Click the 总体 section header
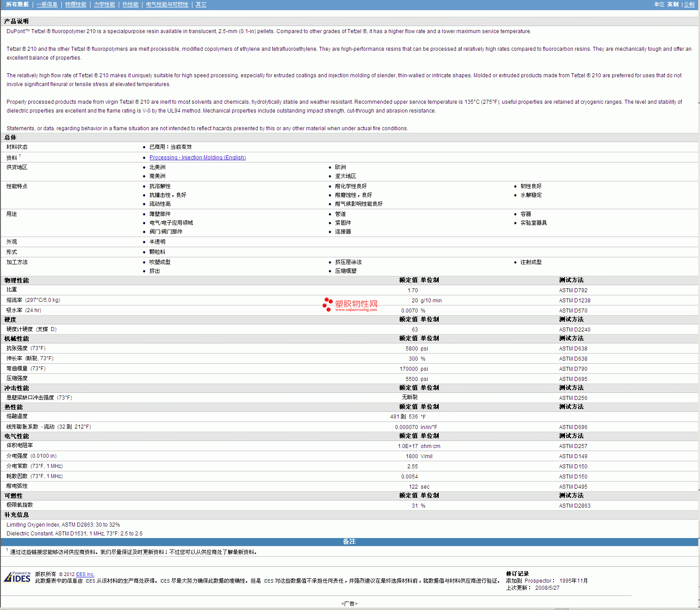Image resolution: width=700 pixels, height=610 pixels. pos(10,137)
